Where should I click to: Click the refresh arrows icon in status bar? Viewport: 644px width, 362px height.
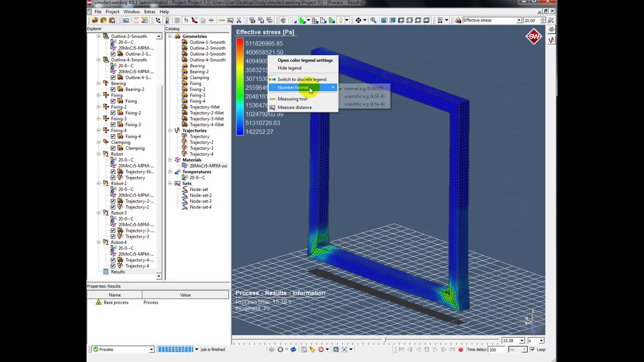click(x=293, y=349)
